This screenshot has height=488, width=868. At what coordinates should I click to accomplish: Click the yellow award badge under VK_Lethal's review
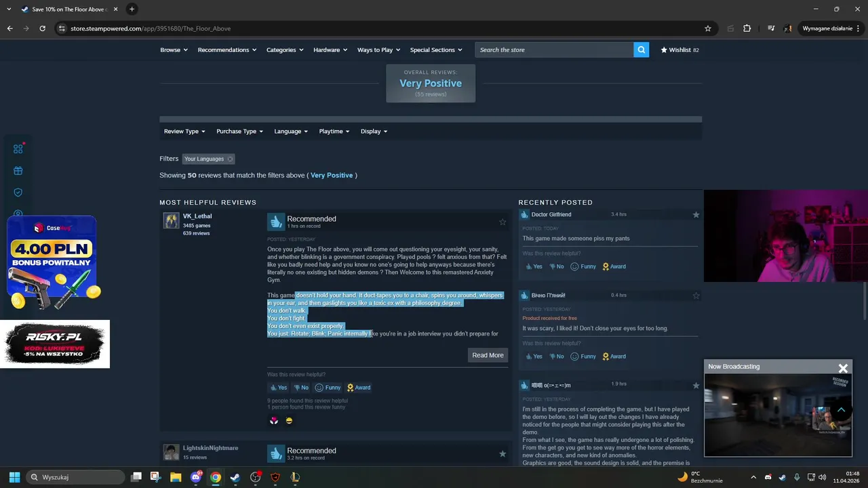pos(289,420)
